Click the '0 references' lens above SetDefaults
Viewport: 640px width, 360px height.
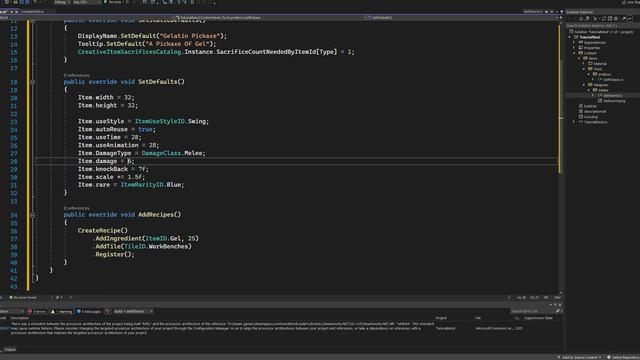tap(76, 76)
